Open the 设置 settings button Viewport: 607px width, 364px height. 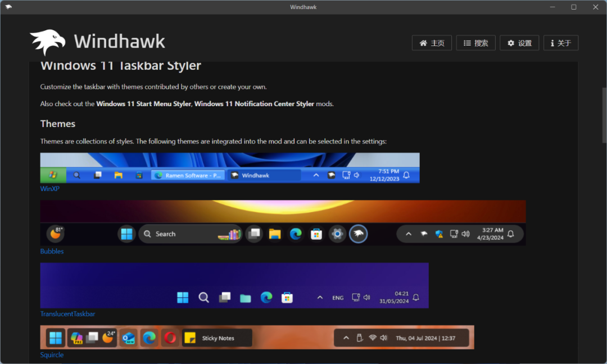[x=519, y=43]
